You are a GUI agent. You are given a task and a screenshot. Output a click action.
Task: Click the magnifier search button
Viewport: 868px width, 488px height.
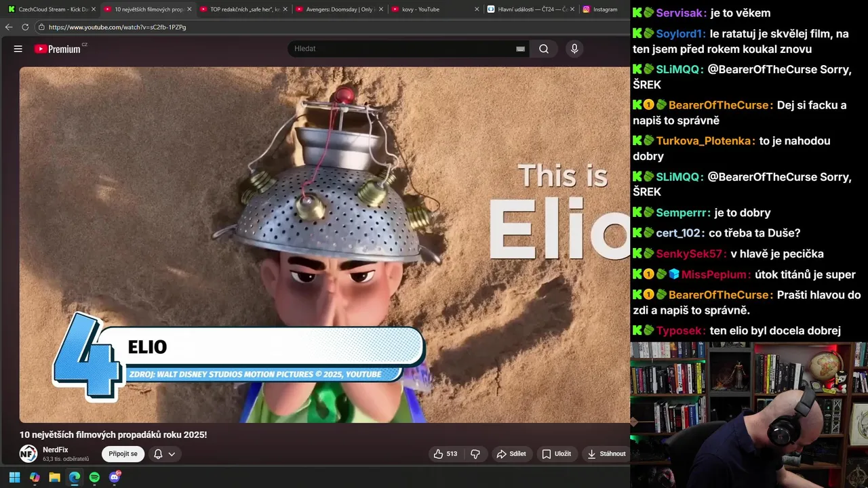click(544, 49)
